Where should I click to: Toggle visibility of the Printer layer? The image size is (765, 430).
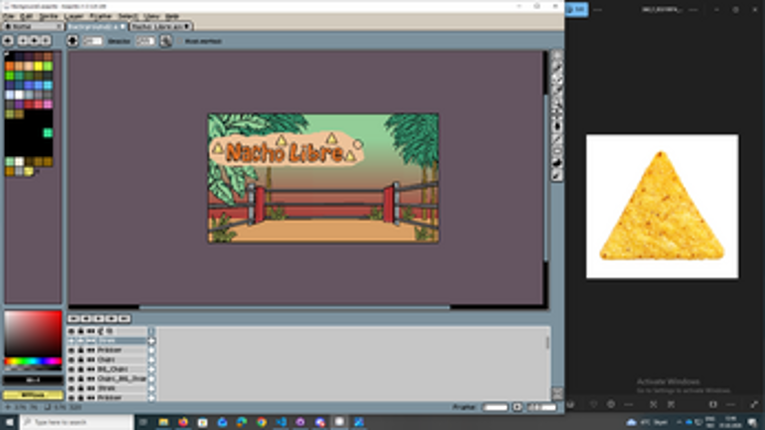pyautogui.click(x=72, y=350)
